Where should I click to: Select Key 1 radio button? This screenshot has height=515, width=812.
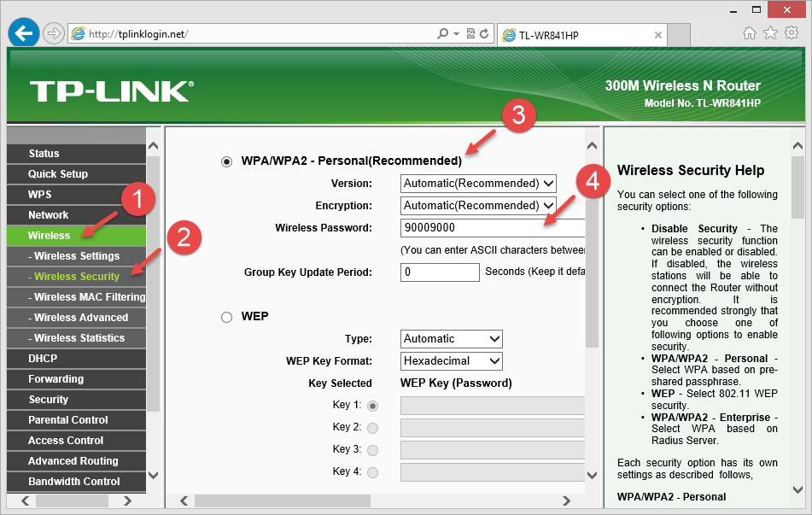click(372, 406)
